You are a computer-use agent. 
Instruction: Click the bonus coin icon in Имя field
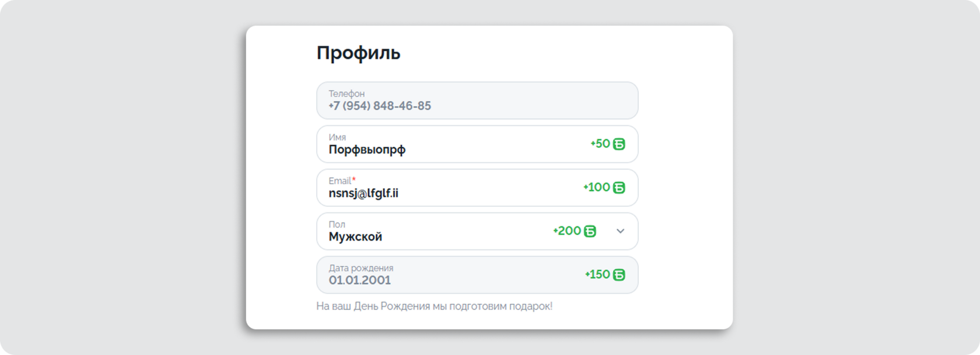tap(619, 144)
